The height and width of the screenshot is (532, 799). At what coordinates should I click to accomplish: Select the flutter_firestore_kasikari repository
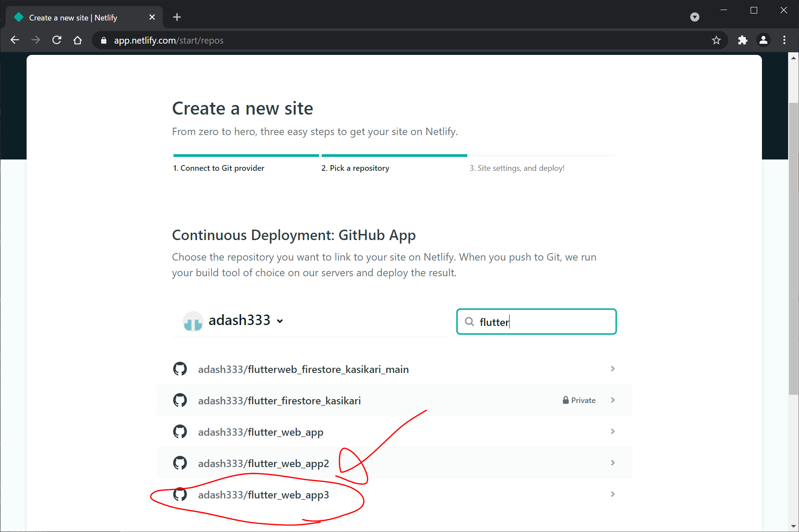[394, 400]
